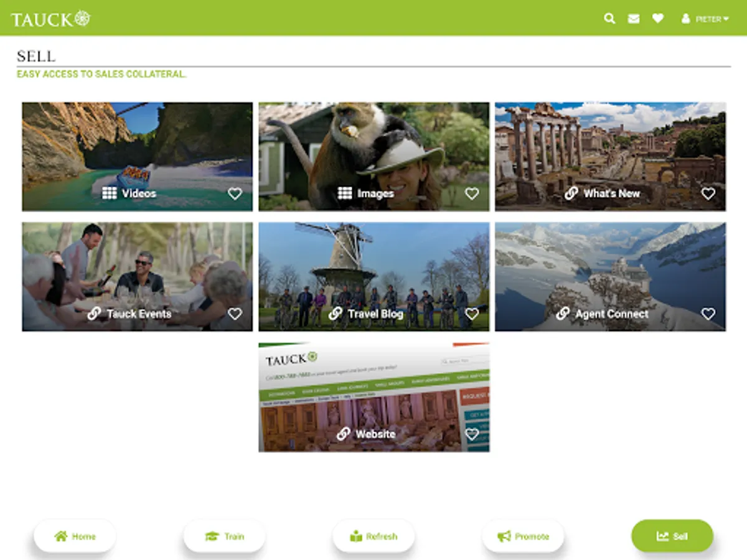This screenshot has height=560, width=747.
Task: Open the Travel Blog link label
Action: (375, 314)
